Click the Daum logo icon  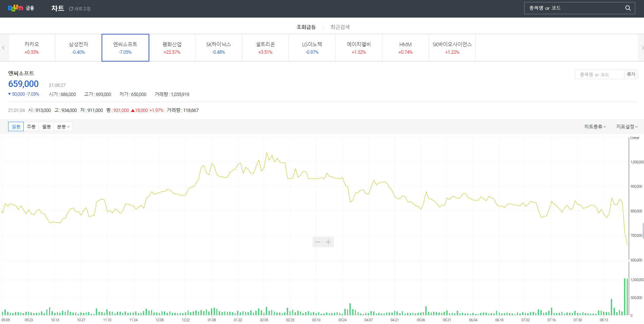coord(16,8)
